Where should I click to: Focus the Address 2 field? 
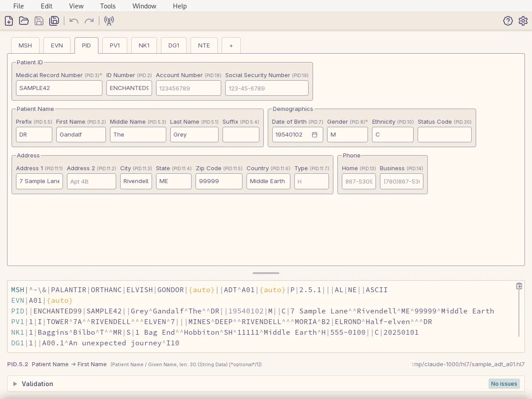tap(91, 181)
